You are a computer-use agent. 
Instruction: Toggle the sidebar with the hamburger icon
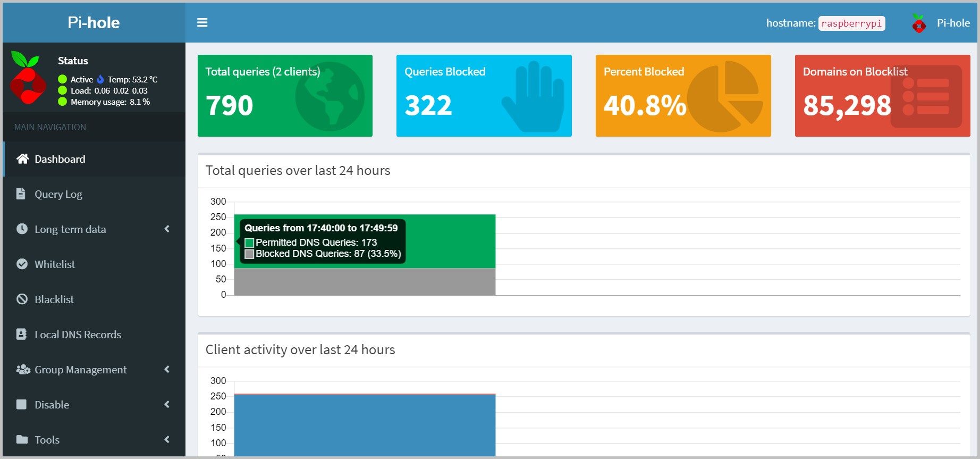(x=202, y=23)
